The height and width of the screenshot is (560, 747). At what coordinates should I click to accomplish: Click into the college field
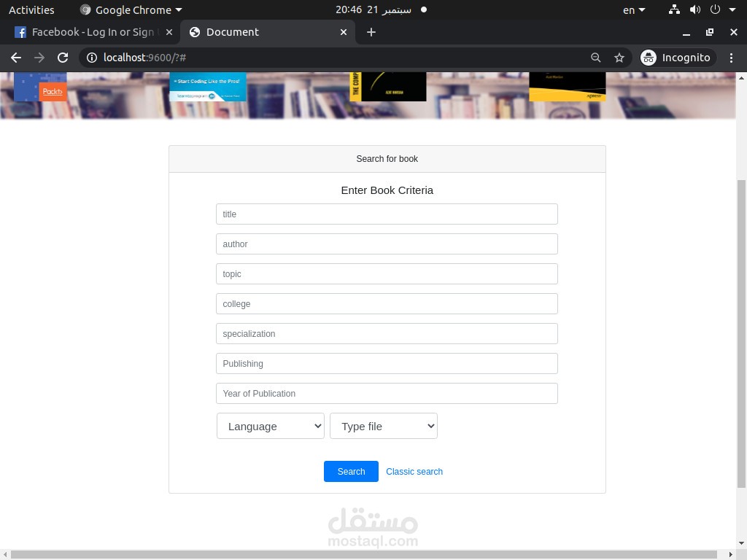click(x=387, y=304)
